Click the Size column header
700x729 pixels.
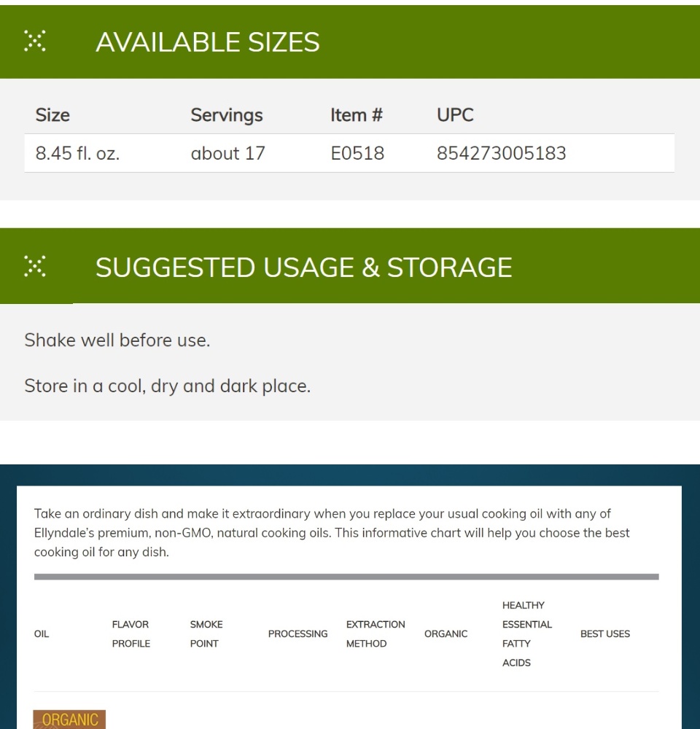52,115
